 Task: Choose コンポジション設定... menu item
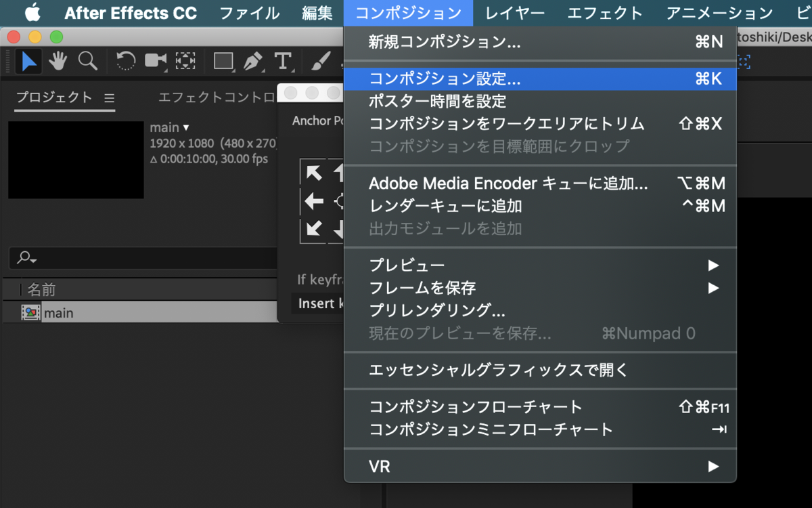[540, 79]
